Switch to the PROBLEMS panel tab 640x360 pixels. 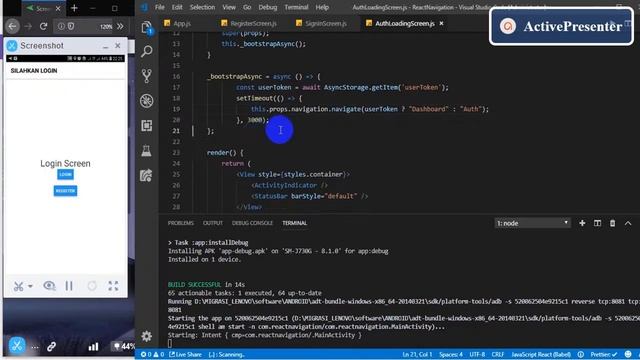[180, 223]
